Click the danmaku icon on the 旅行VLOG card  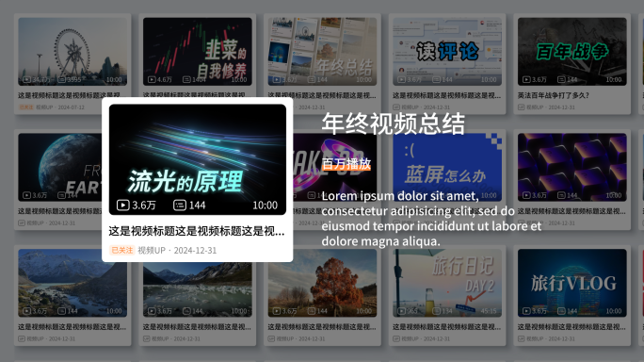pos(561,311)
